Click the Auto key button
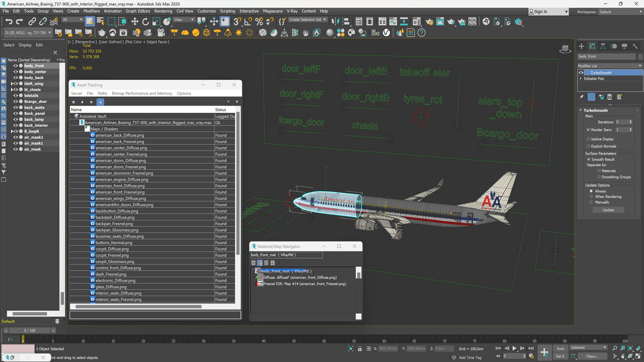The image size is (644, 362). click(560, 349)
